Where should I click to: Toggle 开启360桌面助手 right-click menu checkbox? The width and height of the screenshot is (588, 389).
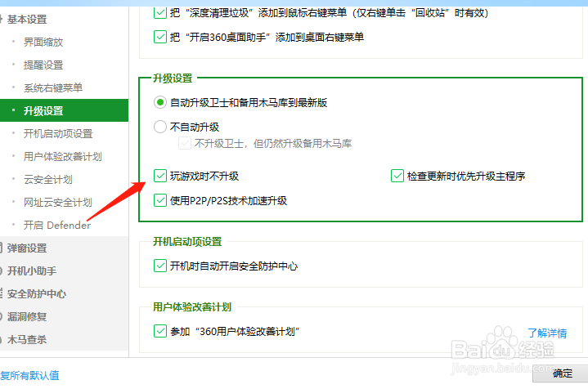click(160, 37)
